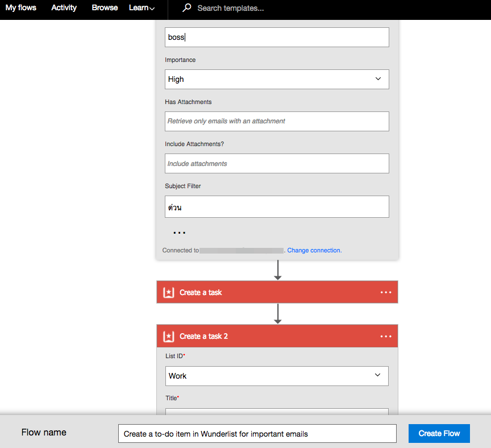Click the Wunderlist icon on Create a task 2
This screenshot has height=448, width=491.
168,336
